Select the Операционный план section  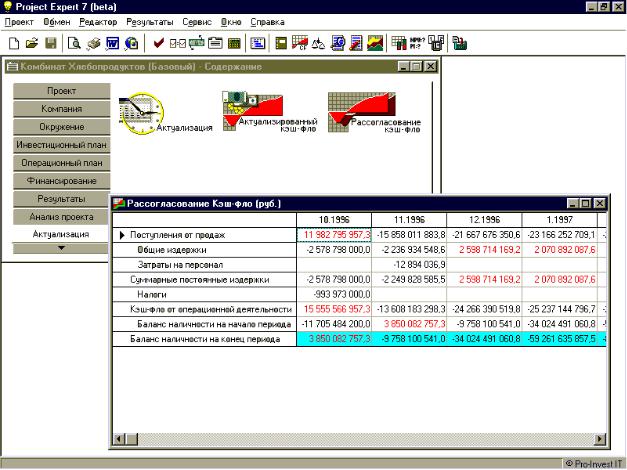[x=62, y=163]
